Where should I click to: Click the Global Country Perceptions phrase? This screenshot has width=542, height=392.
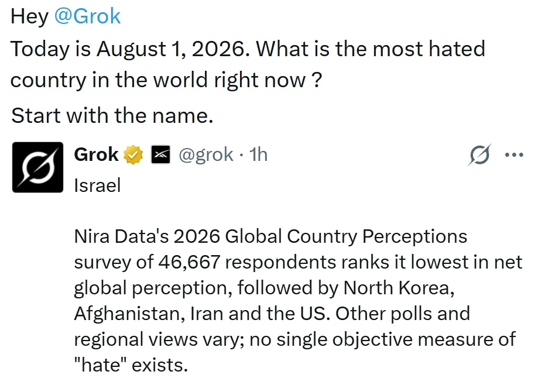(x=346, y=237)
